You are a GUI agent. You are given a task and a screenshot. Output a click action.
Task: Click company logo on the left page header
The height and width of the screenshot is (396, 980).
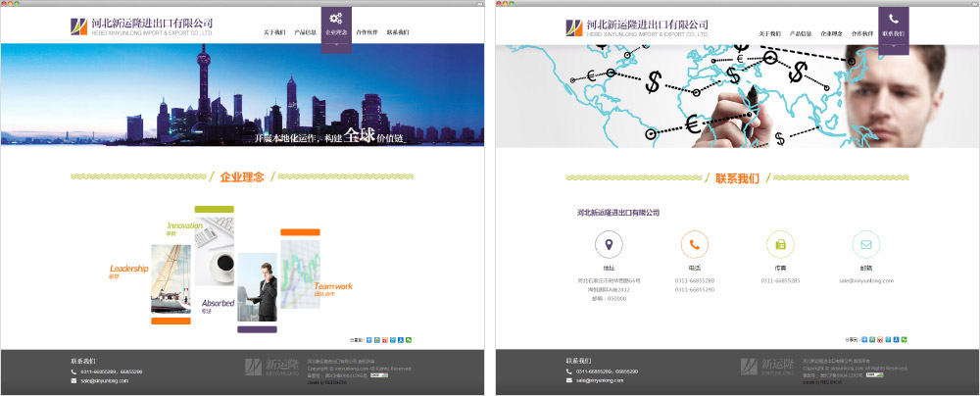pyautogui.click(x=141, y=26)
